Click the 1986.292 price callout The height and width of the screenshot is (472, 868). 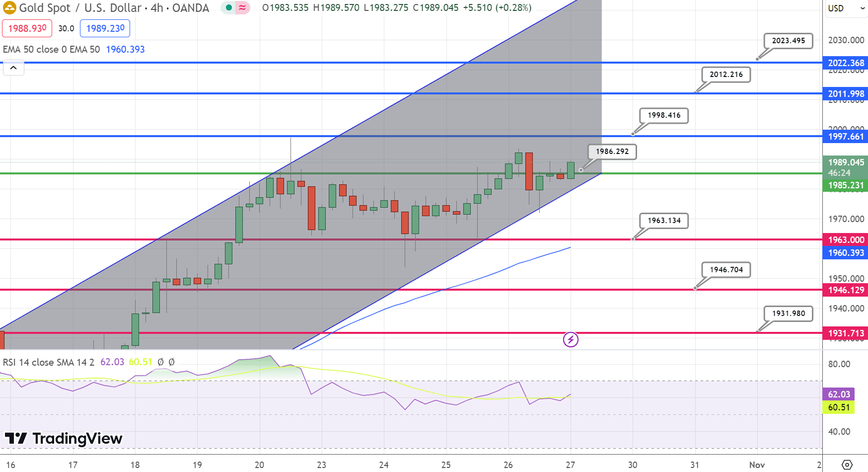(612, 152)
